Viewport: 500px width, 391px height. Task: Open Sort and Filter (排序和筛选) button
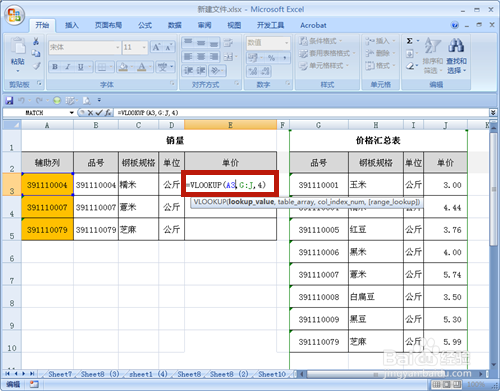[x=432, y=55]
